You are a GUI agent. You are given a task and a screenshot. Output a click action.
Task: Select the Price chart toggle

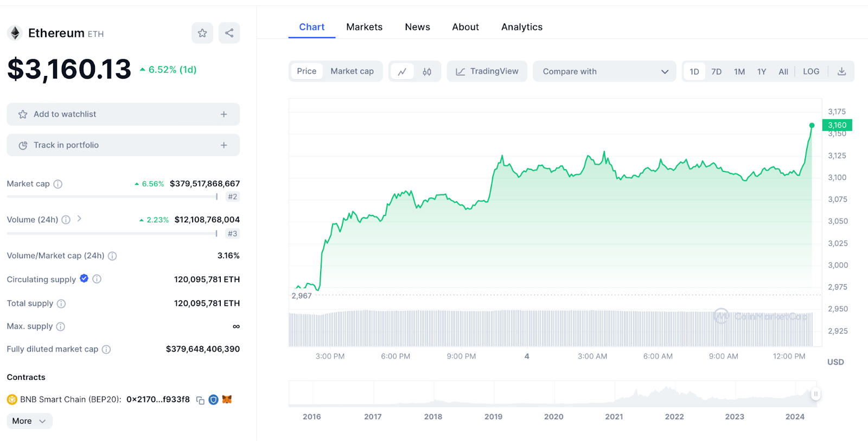pyautogui.click(x=307, y=72)
